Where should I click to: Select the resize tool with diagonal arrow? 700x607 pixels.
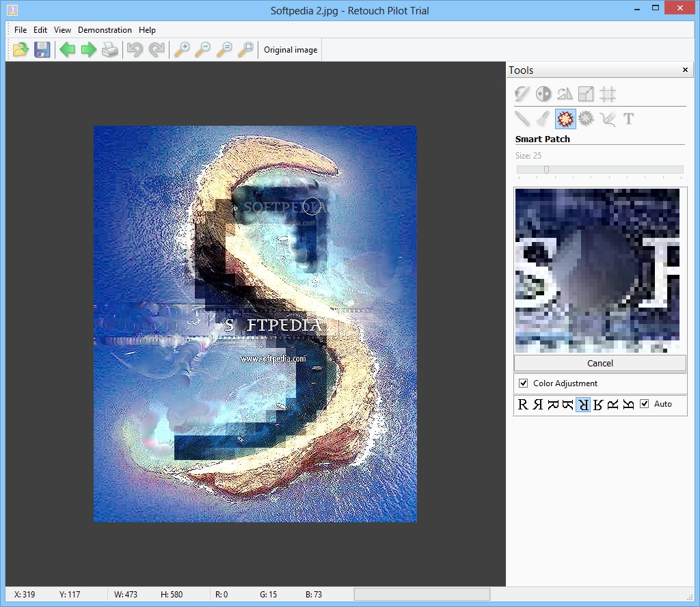pos(586,94)
